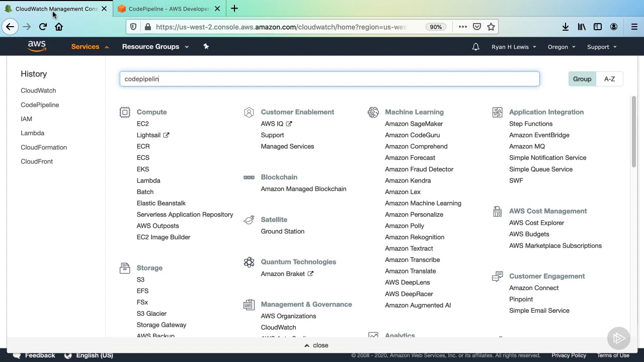Screen dimensions: 644x362
Task: Open the S3 service link
Action: 140,280
